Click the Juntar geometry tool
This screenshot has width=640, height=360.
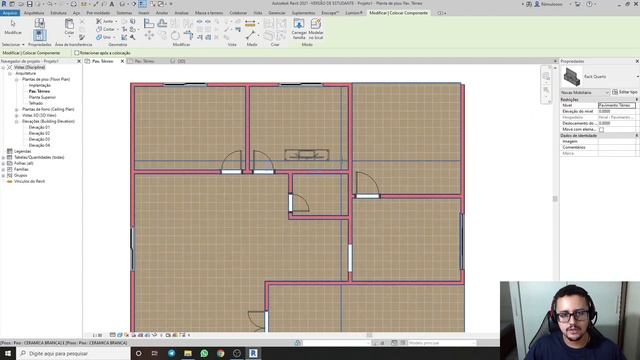(105, 21)
